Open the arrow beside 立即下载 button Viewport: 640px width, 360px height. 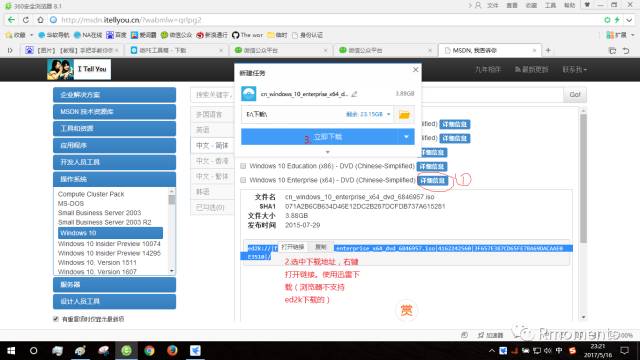pos(406,137)
